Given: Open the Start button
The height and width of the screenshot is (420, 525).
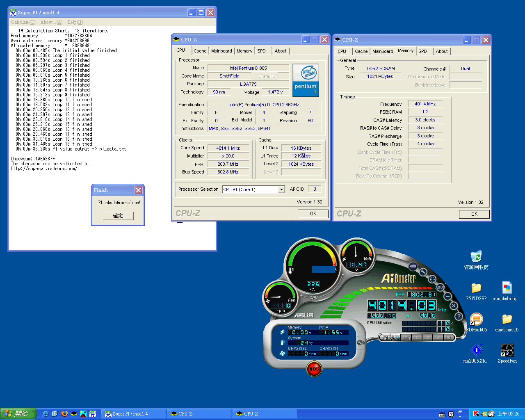Looking at the screenshot, I should pyautogui.click(x=18, y=414).
